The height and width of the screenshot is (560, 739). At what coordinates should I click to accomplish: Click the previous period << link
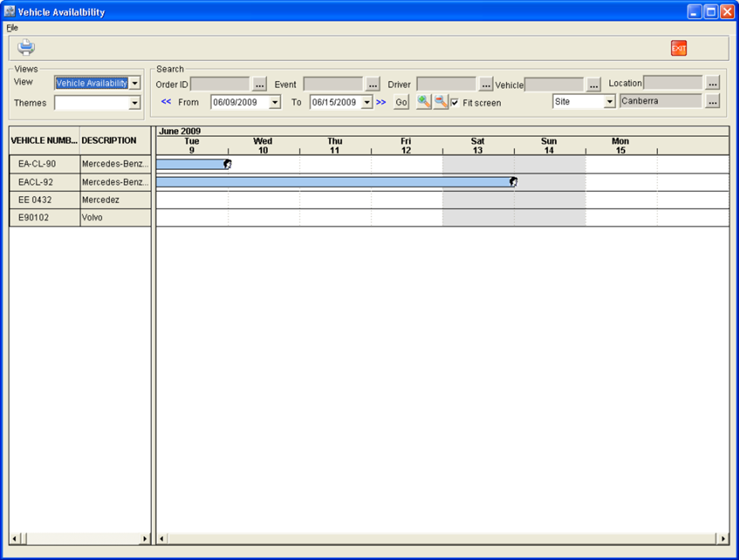166,101
